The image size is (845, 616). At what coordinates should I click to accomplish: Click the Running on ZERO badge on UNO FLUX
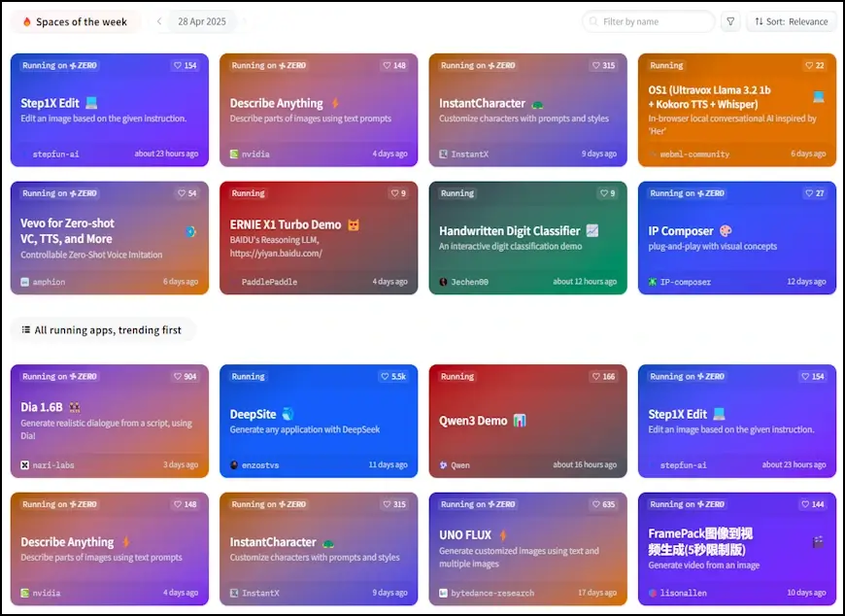click(478, 504)
